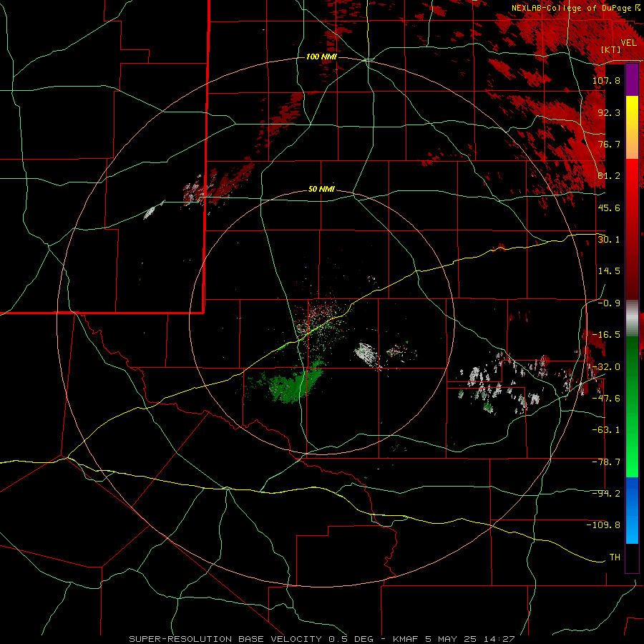Click the 50 NMI range ring label
The image size is (644, 644).
[x=321, y=190]
